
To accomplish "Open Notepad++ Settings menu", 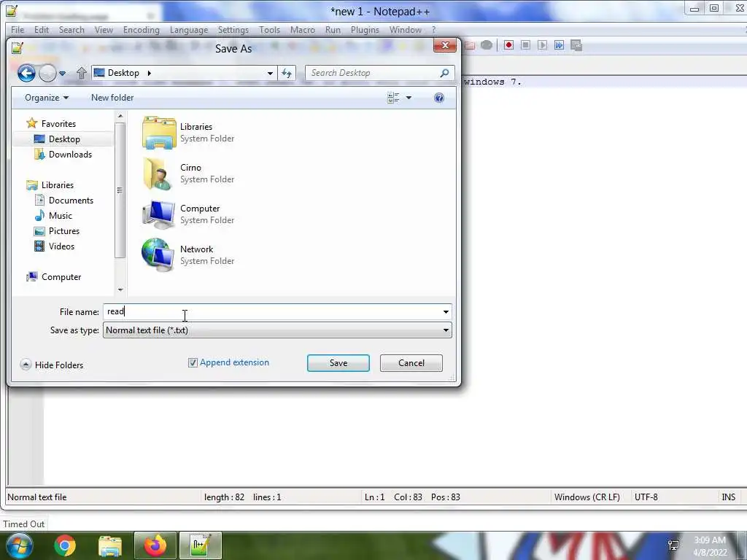I will click(x=233, y=29).
